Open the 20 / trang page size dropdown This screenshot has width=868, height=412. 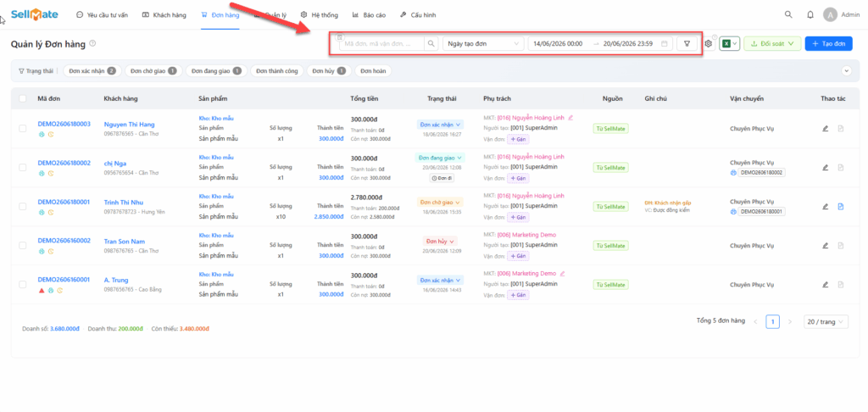tap(826, 322)
